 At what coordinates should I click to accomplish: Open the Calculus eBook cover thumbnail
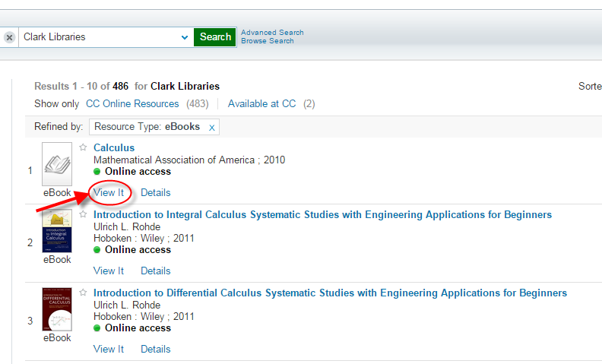click(x=57, y=163)
